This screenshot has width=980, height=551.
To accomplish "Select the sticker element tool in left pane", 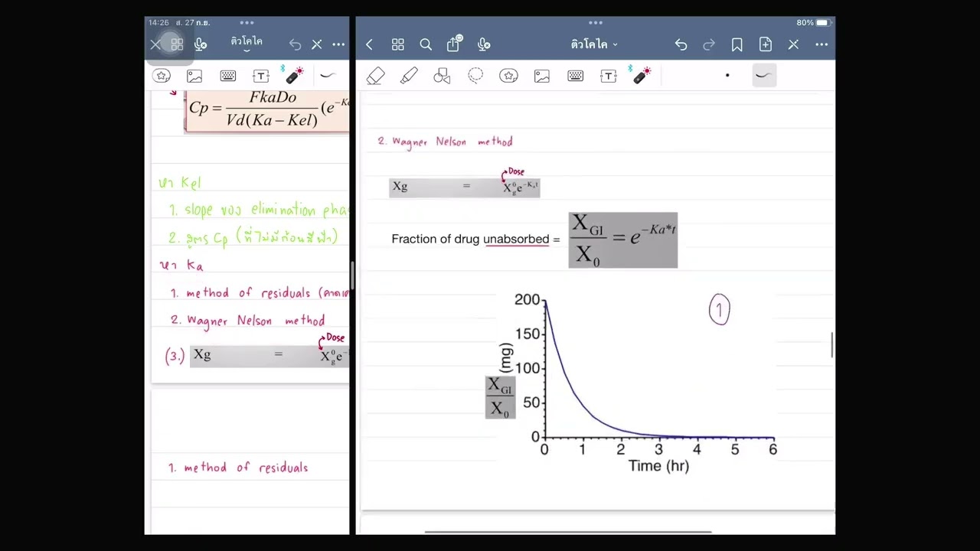I will click(x=162, y=76).
